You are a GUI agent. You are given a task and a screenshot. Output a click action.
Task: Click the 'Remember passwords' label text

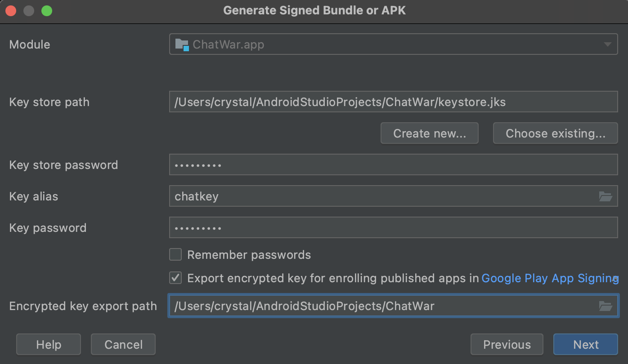(249, 255)
